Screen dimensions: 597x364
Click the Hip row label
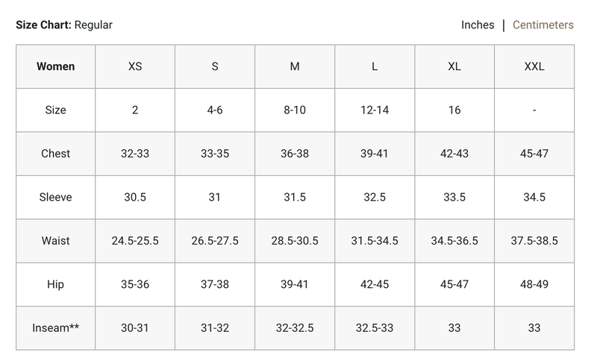(x=56, y=284)
